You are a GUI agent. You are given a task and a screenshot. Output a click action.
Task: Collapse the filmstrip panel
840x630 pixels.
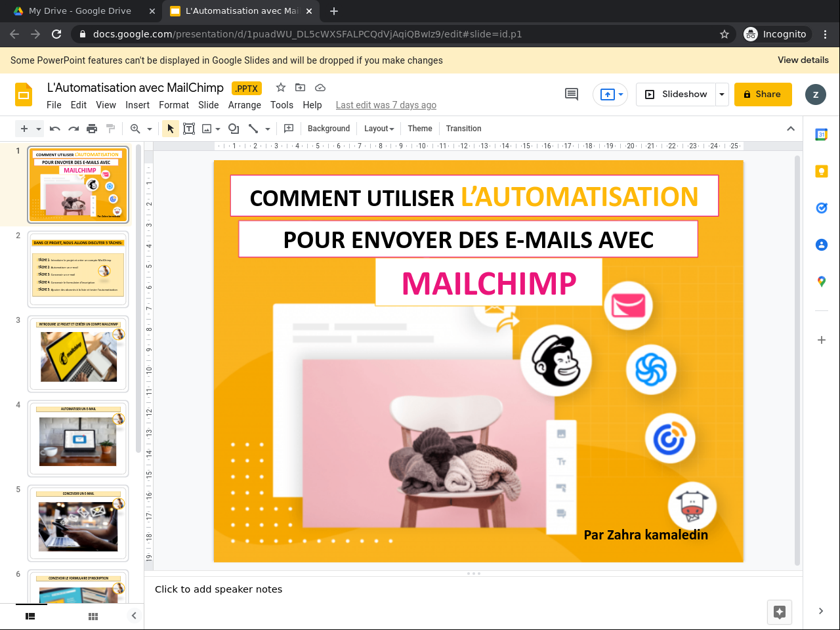pyautogui.click(x=134, y=616)
